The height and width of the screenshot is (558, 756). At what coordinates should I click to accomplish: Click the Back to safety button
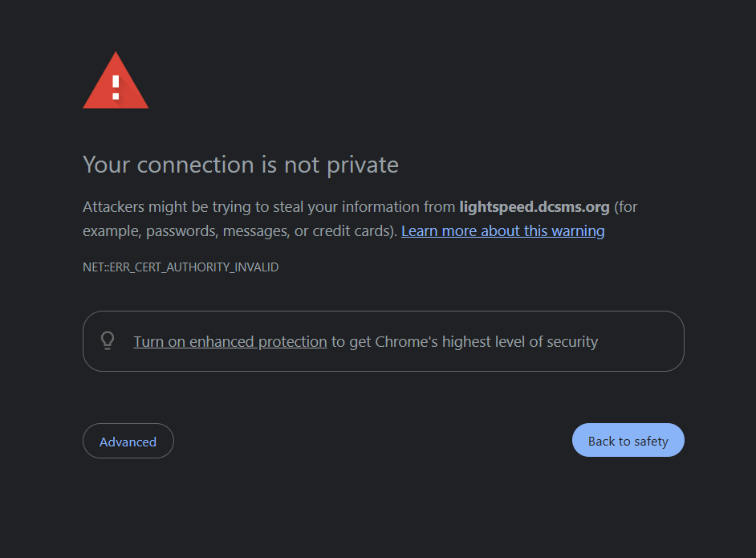pos(628,441)
